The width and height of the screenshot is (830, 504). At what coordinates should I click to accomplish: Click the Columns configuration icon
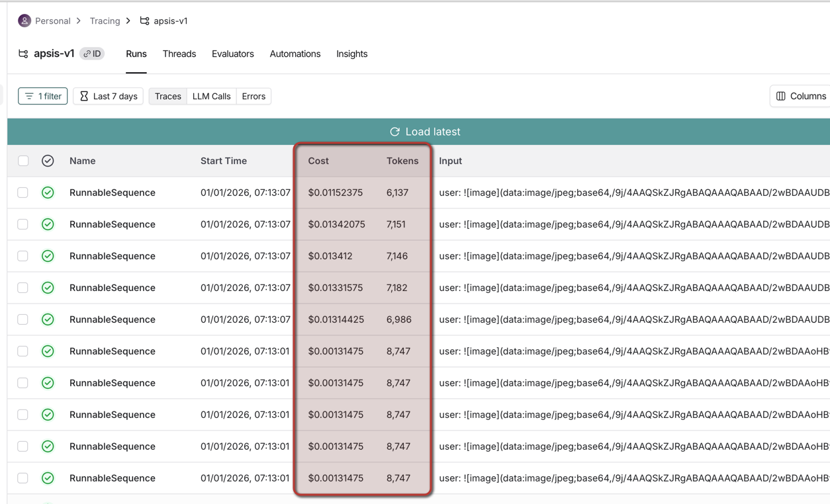(x=781, y=96)
